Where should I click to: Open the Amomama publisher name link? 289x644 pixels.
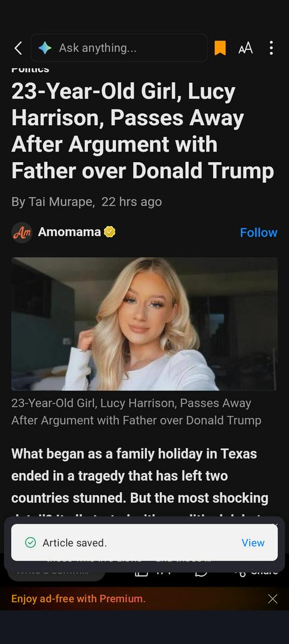pyautogui.click(x=69, y=232)
